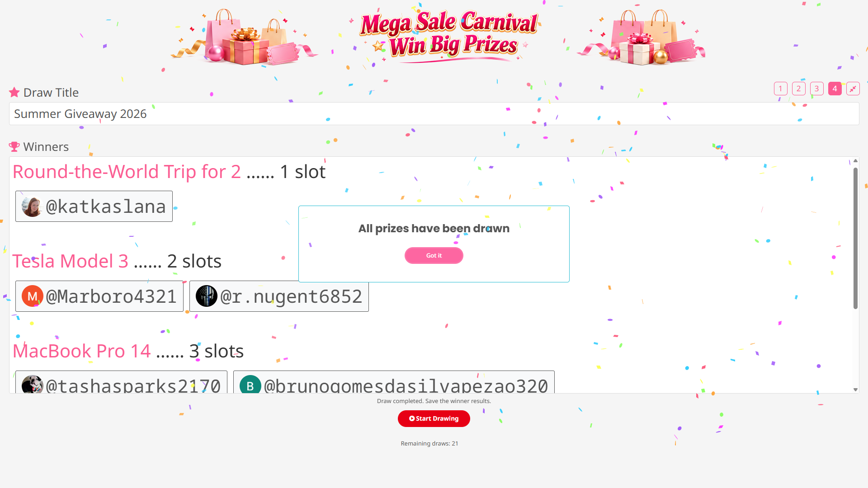Switch to page 1
Image resolution: width=868 pixels, height=488 pixels.
[780, 89]
